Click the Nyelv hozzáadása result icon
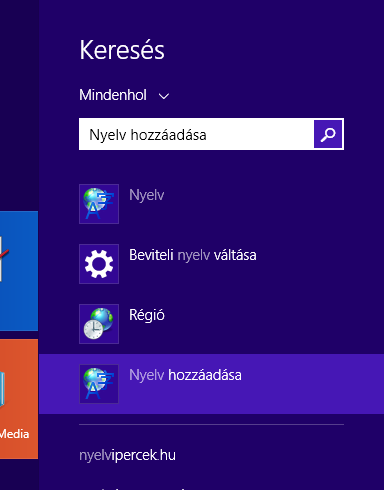Image resolution: width=384 pixels, height=490 pixels. pos(99,384)
